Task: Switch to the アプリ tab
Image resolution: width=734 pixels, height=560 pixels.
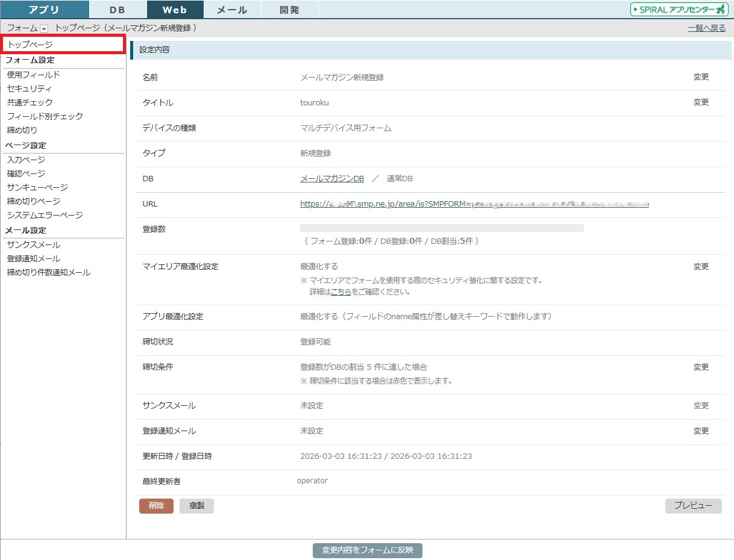Action: (45, 10)
